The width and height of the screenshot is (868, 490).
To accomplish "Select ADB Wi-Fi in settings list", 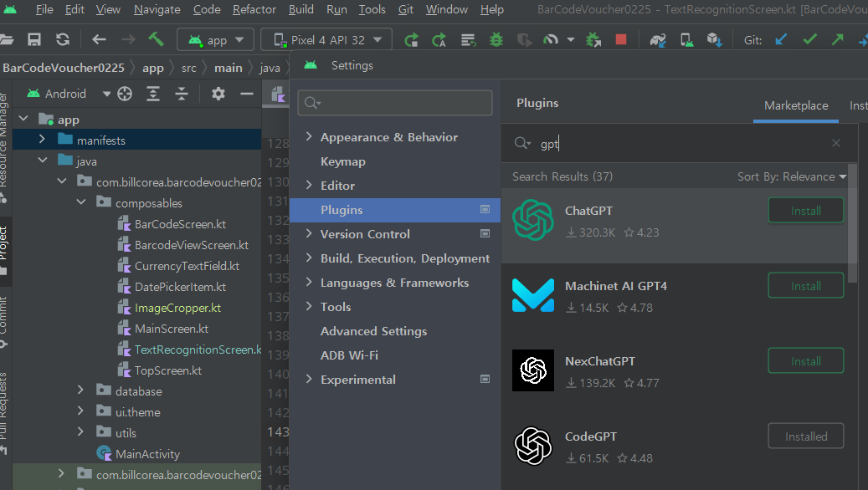I will click(x=349, y=355).
